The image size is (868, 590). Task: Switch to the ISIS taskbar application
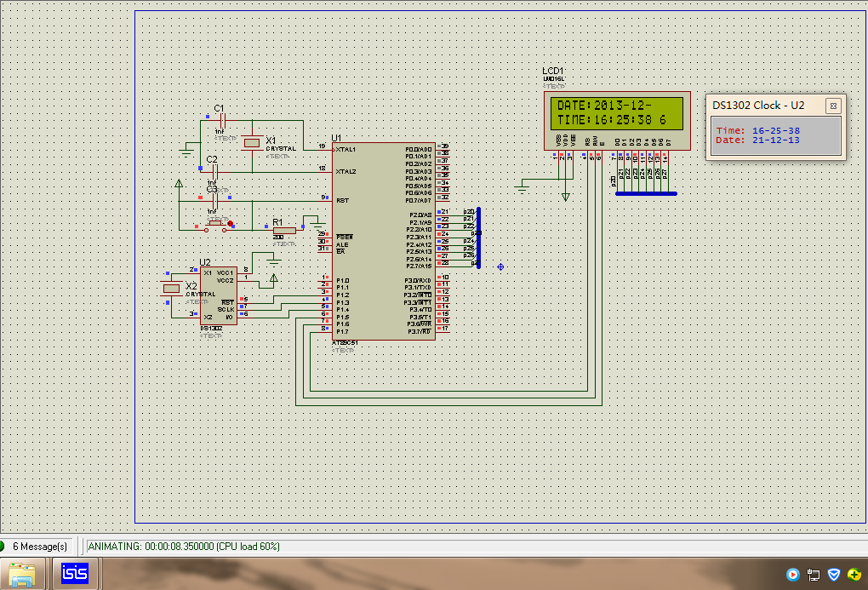click(x=75, y=573)
